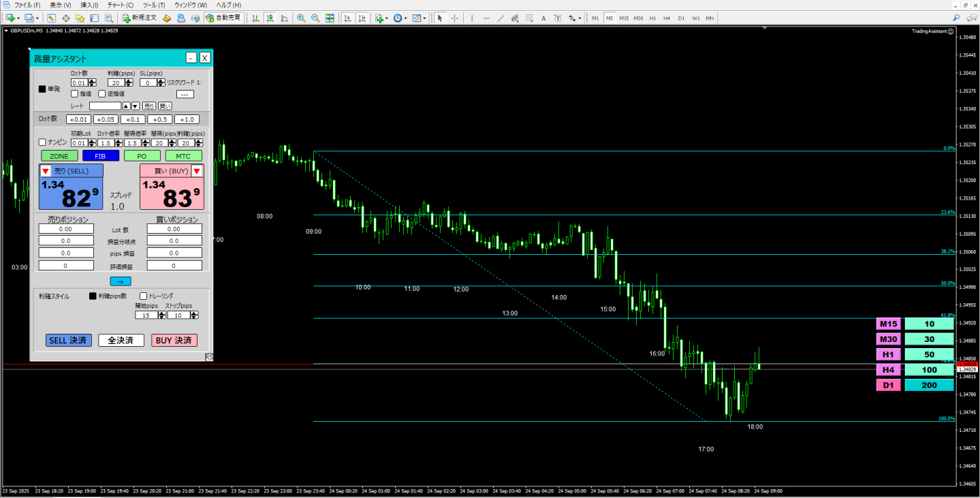Check the トレーリング trailing checkbox
The width and height of the screenshot is (980, 498).
143,296
